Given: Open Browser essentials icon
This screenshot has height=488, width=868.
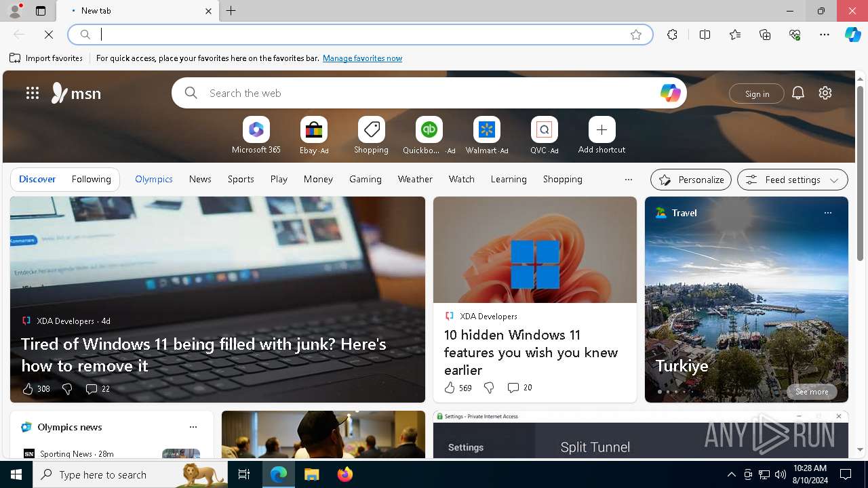Looking at the screenshot, I should tap(795, 35).
